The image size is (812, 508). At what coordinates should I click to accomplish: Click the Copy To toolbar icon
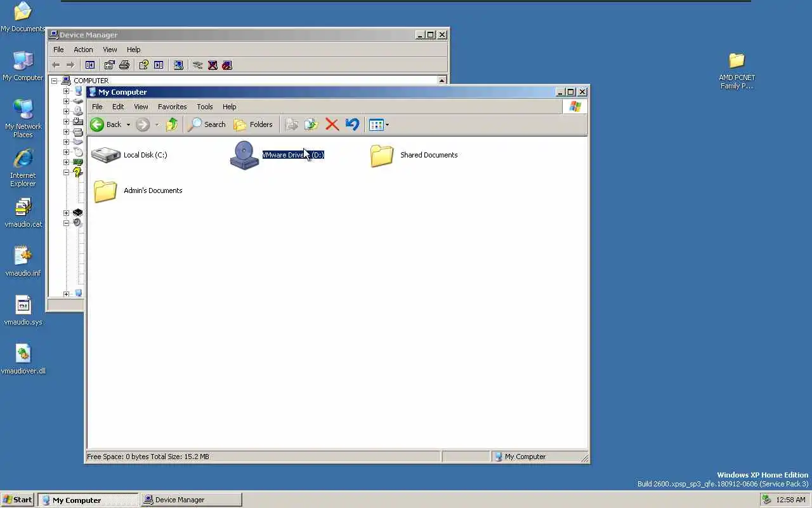[x=311, y=124]
